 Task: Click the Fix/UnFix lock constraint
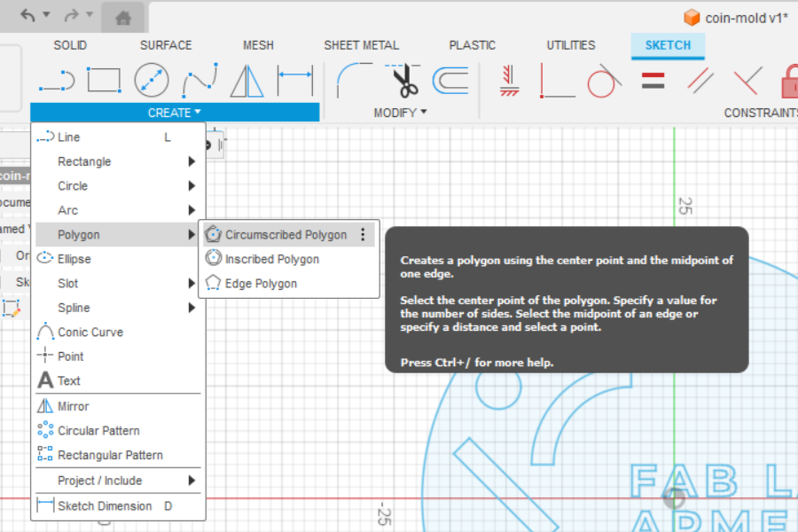pyautogui.click(x=787, y=82)
